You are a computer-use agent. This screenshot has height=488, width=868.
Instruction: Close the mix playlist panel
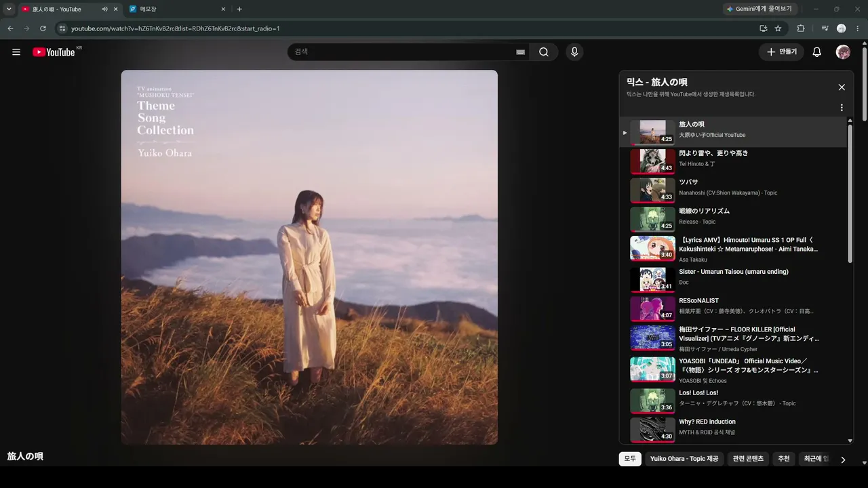[842, 87]
